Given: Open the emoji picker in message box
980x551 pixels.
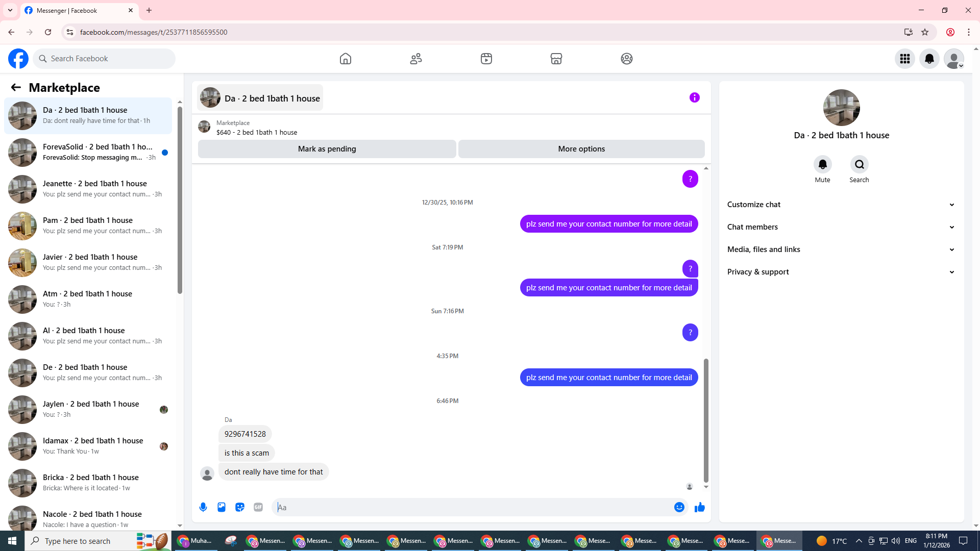Looking at the screenshot, I should pos(679,507).
